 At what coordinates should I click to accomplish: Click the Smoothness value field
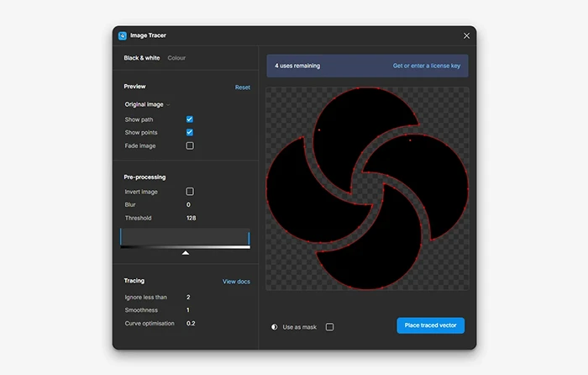[188, 310]
